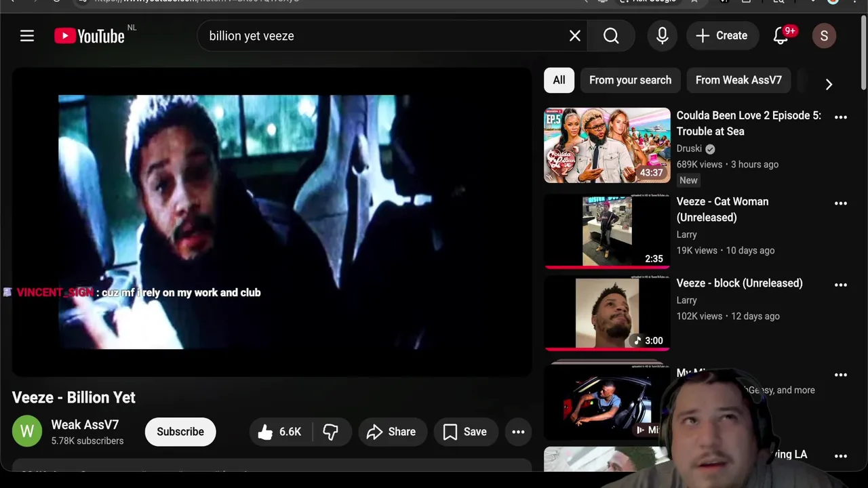Screen dimensions: 868x488
Task: Open more actions menu beside Save
Action: 518,432
